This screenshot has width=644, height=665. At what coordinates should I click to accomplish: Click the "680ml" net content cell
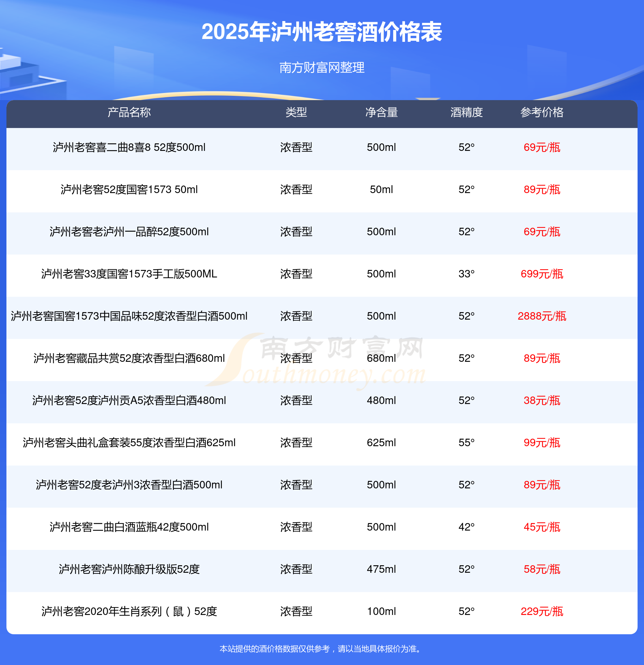pos(381,358)
